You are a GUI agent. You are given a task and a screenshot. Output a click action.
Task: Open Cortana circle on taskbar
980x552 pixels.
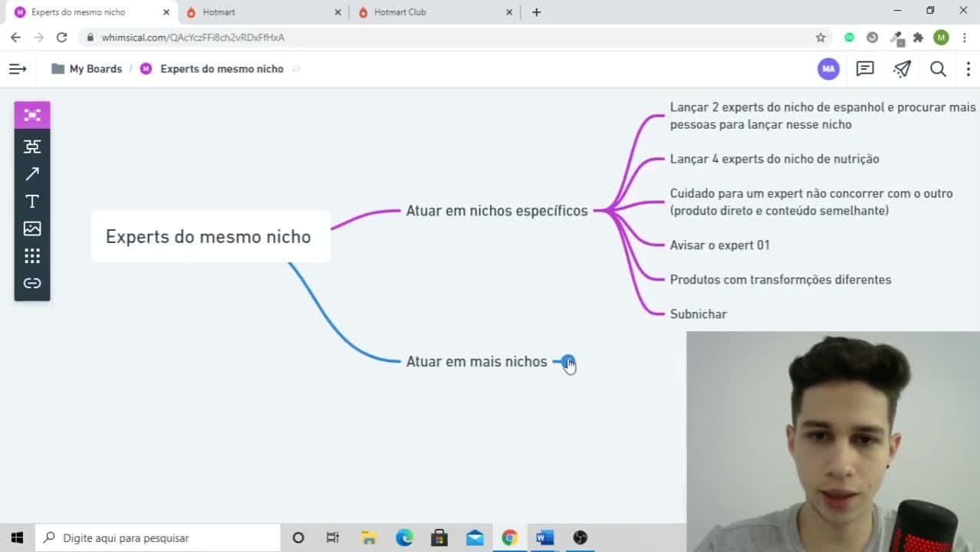[298, 538]
